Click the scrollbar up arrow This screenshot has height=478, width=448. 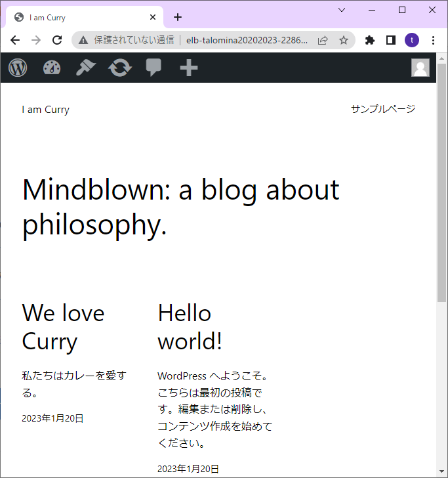pyautogui.click(x=442, y=58)
